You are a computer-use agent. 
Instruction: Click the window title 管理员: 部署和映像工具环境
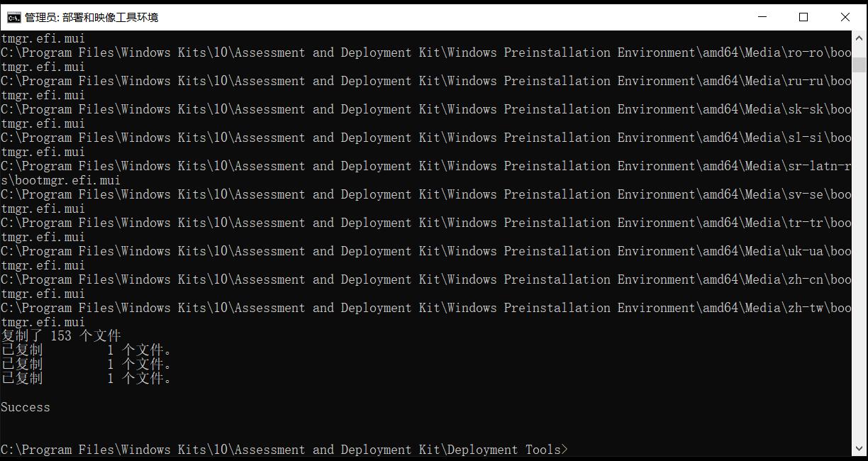91,17
